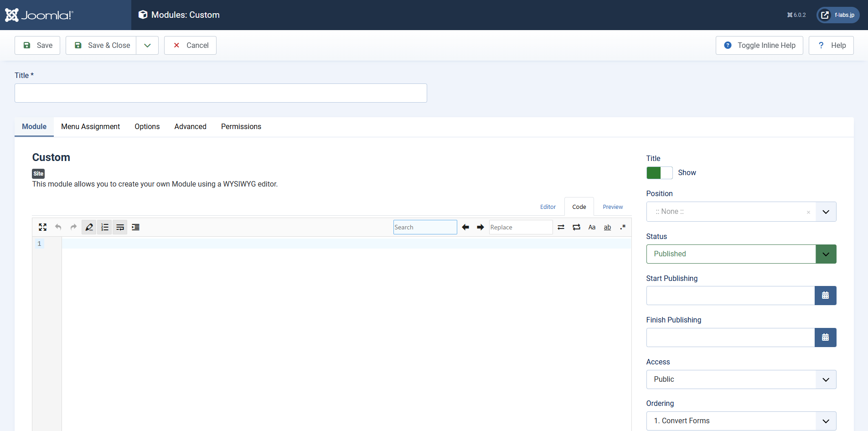
Task: Click the Cancel button
Action: (x=190, y=46)
